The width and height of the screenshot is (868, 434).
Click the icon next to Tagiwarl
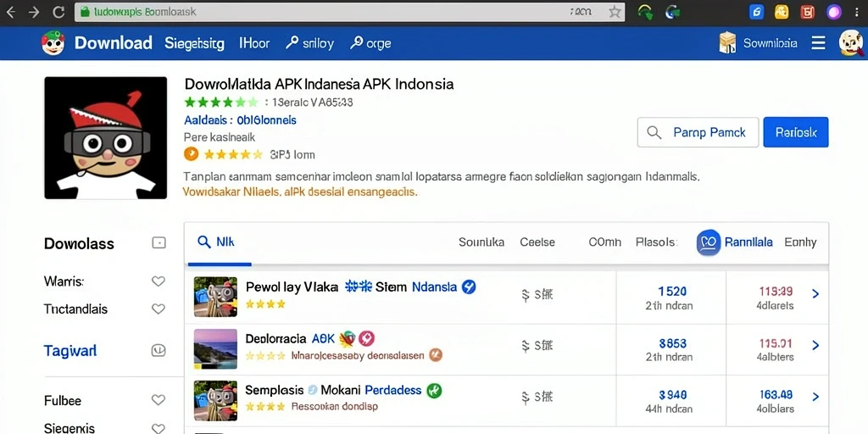[159, 350]
